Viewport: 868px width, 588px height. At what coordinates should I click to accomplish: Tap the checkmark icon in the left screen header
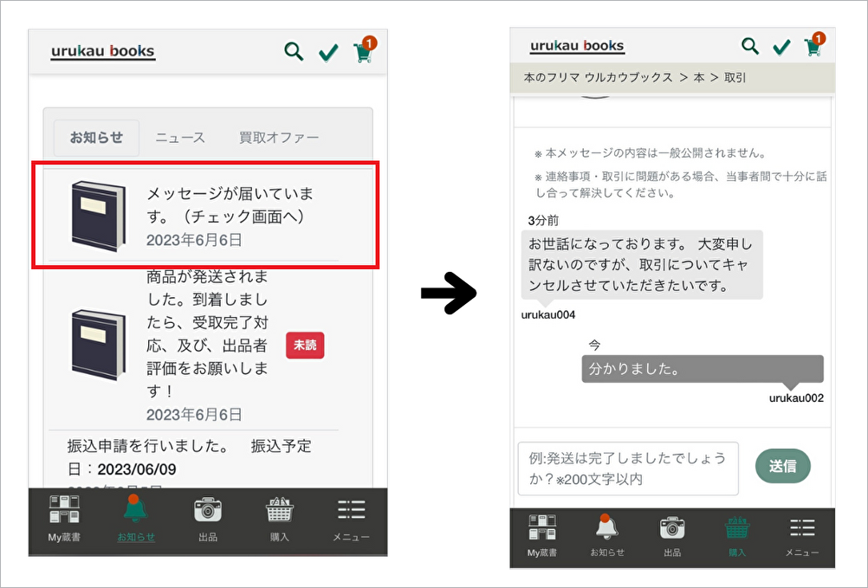click(x=328, y=53)
